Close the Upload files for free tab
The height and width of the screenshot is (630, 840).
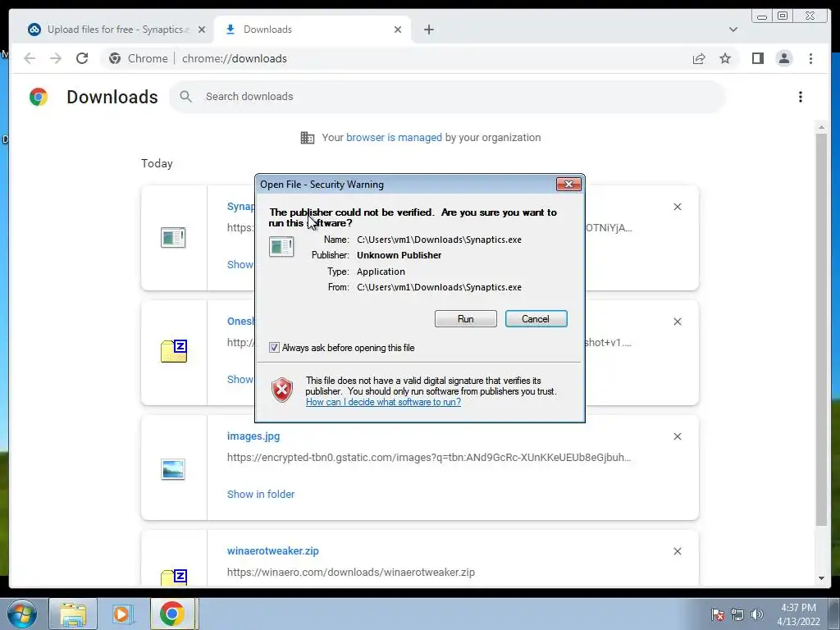click(202, 30)
